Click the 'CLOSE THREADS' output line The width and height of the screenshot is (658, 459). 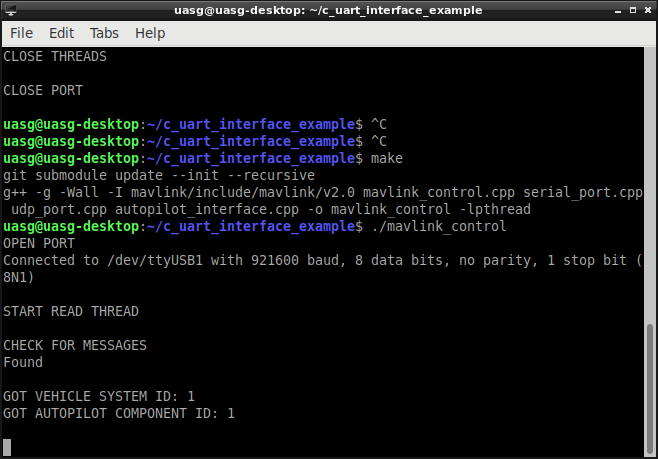(x=55, y=57)
